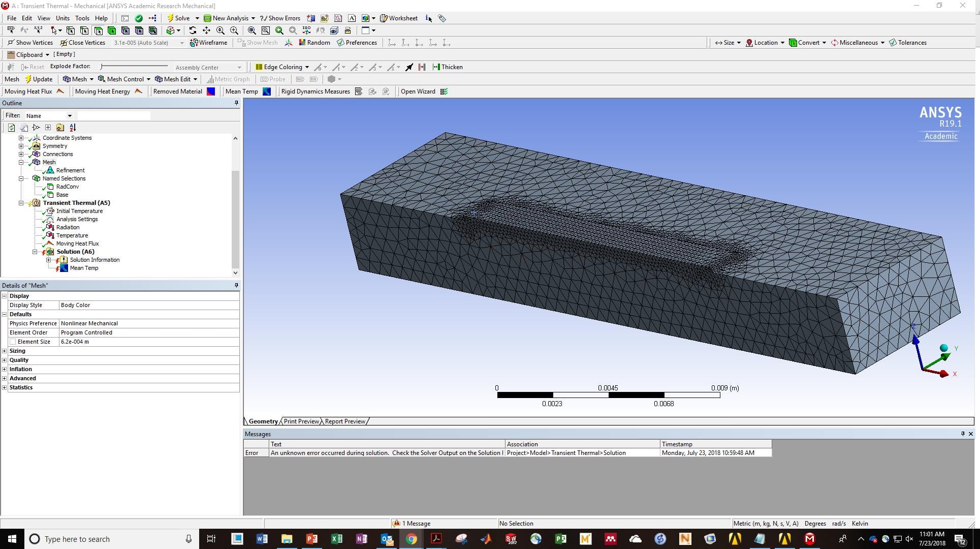Image resolution: width=980 pixels, height=549 pixels.
Task: Open the Worksheet view
Action: pos(399,18)
